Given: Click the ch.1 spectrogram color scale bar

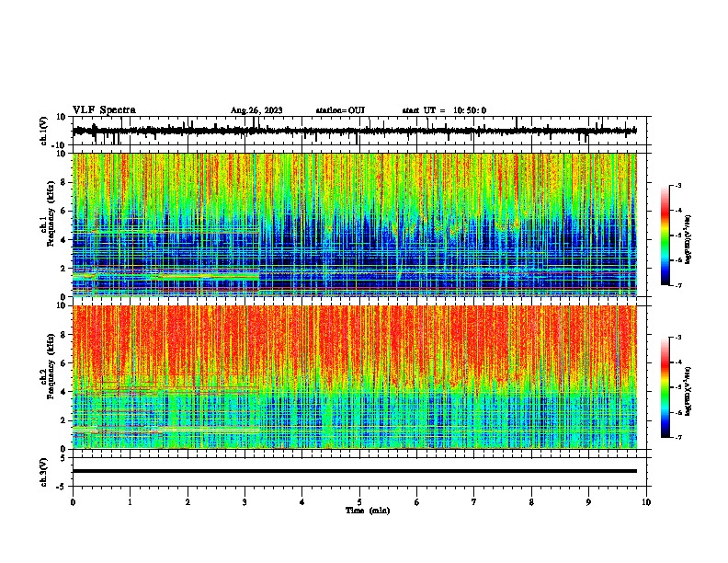Looking at the screenshot, I should pos(665,236).
